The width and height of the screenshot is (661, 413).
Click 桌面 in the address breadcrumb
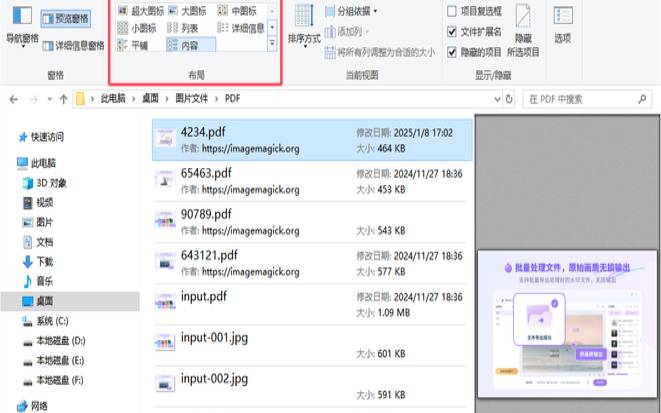pyautogui.click(x=150, y=99)
